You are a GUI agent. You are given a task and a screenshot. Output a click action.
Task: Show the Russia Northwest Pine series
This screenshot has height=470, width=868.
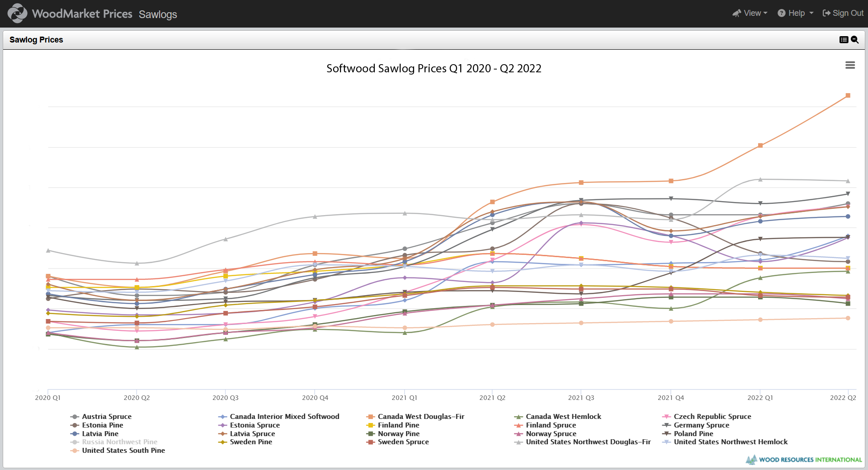[119, 442]
